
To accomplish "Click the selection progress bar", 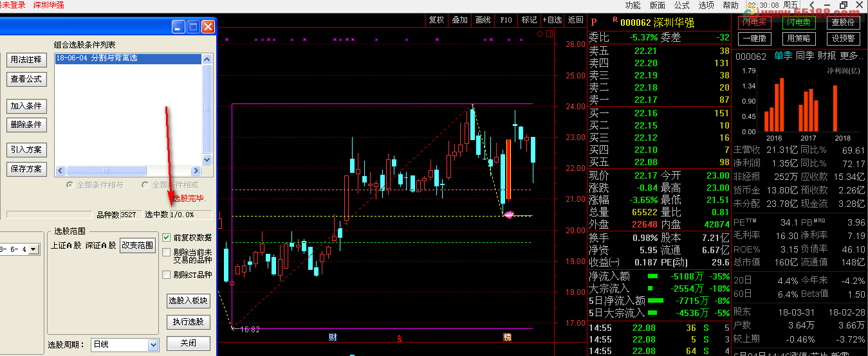I will [x=49, y=215].
